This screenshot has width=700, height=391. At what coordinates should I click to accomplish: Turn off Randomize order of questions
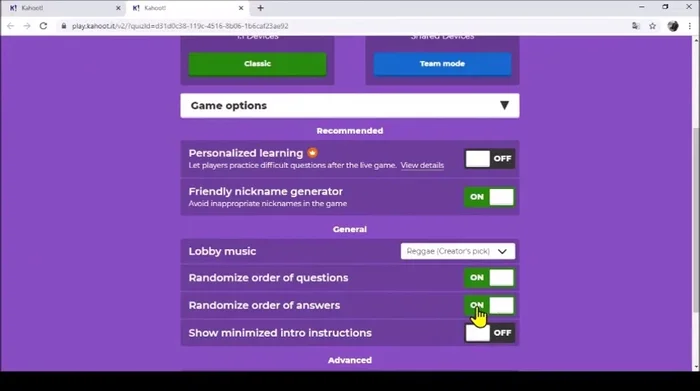(x=489, y=278)
